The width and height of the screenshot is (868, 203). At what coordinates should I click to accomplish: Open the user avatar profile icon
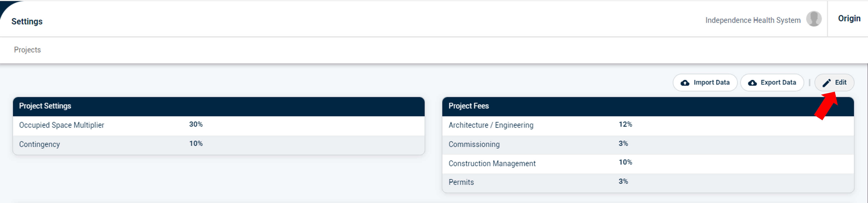[x=814, y=19]
